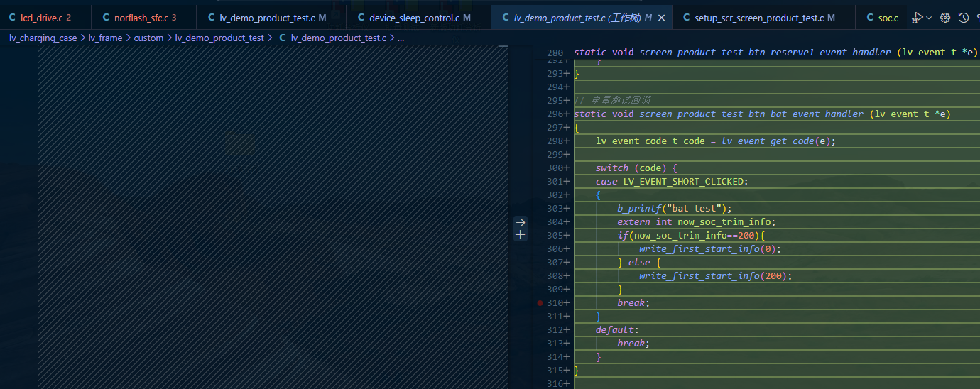Click the custom breadcrumb segment
This screenshot has height=389, width=980.
coord(148,38)
